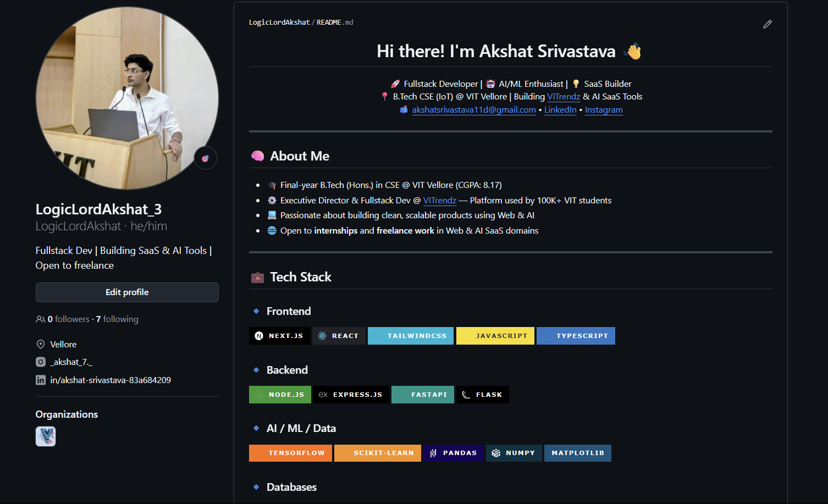Viewport: 828px width, 504px height.
Task: Open the in/akshat-srivastava-83a684209 LinkedIn profile link
Action: [x=110, y=380]
